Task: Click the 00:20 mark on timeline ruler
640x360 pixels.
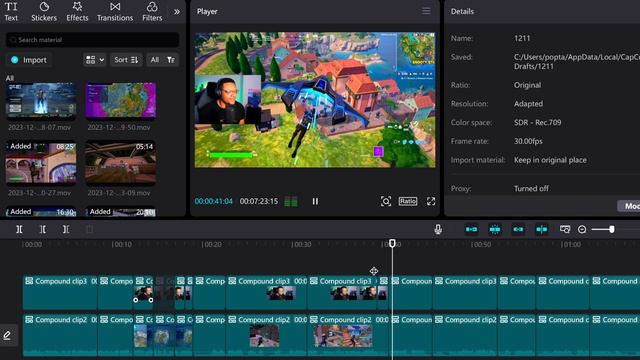Action: (x=211, y=244)
